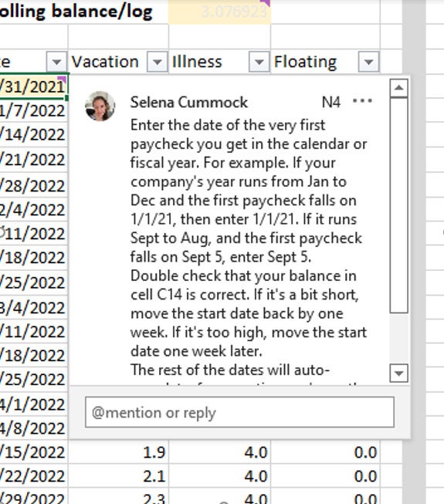This screenshot has height=504, width=444.
Task: Click the Selena Cummock author name
Action: (x=189, y=102)
